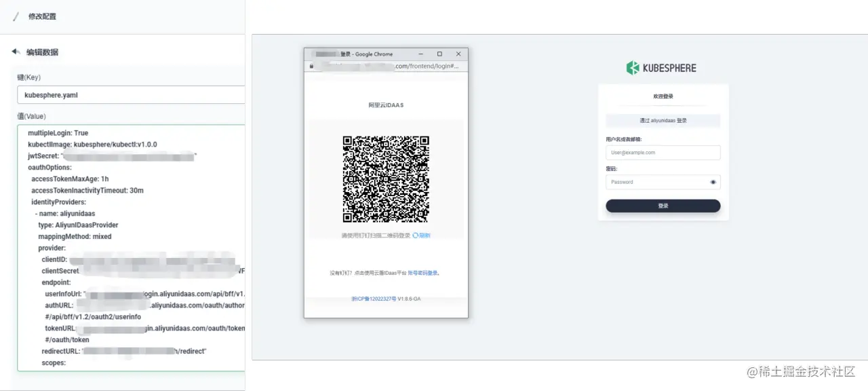This screenshot has height=391, width=868.
Task: Close the Chrome login popup window
Action: [x=458, y=54]
